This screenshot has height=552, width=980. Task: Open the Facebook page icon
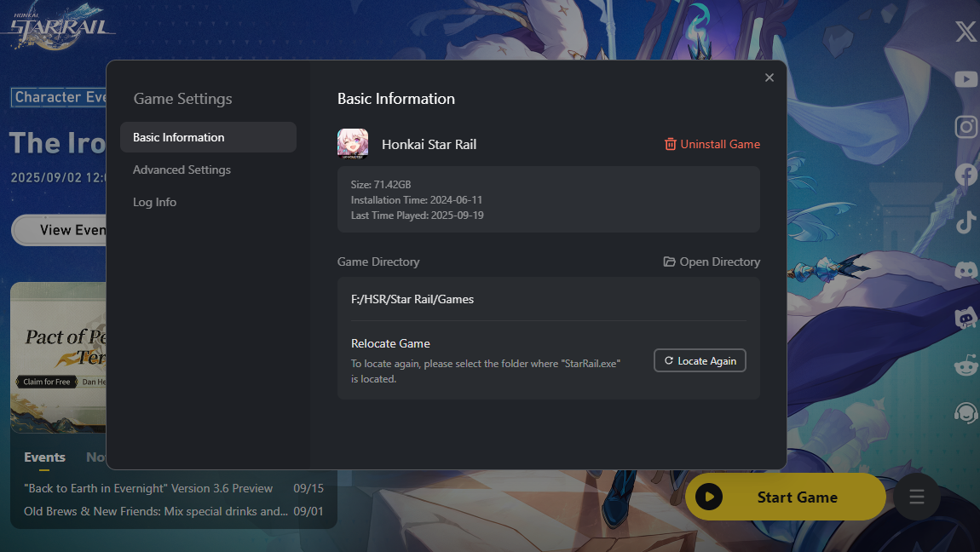point(966,175)
